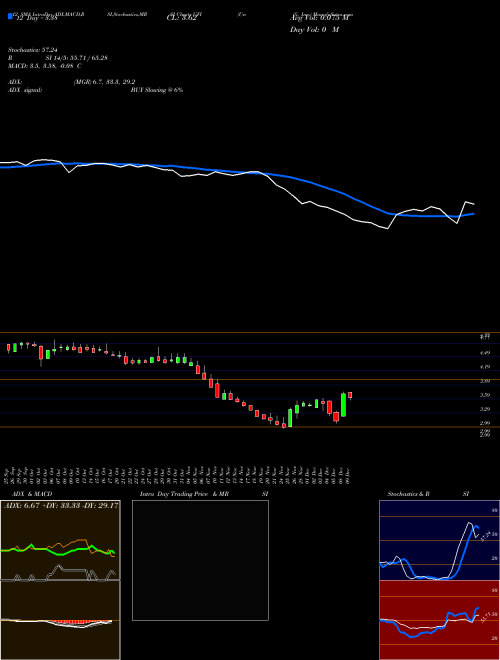Click the 'ADX signal:' label
The height and width of the screenshot is (660, 500).
[x=25, y=90]
